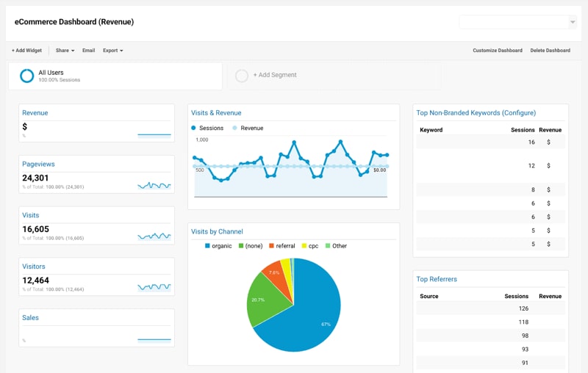Open the Visits & Revenue widget title

tap(216, 113)
